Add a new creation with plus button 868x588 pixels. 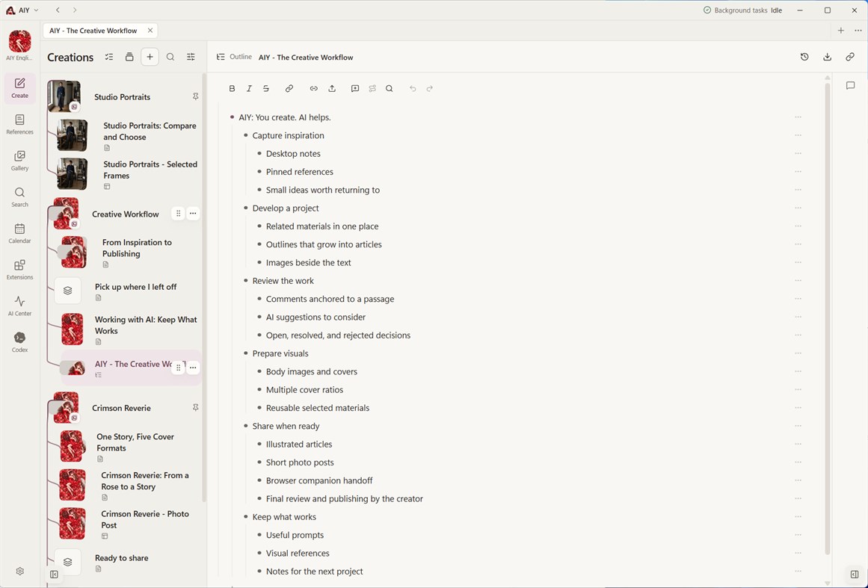150,57
